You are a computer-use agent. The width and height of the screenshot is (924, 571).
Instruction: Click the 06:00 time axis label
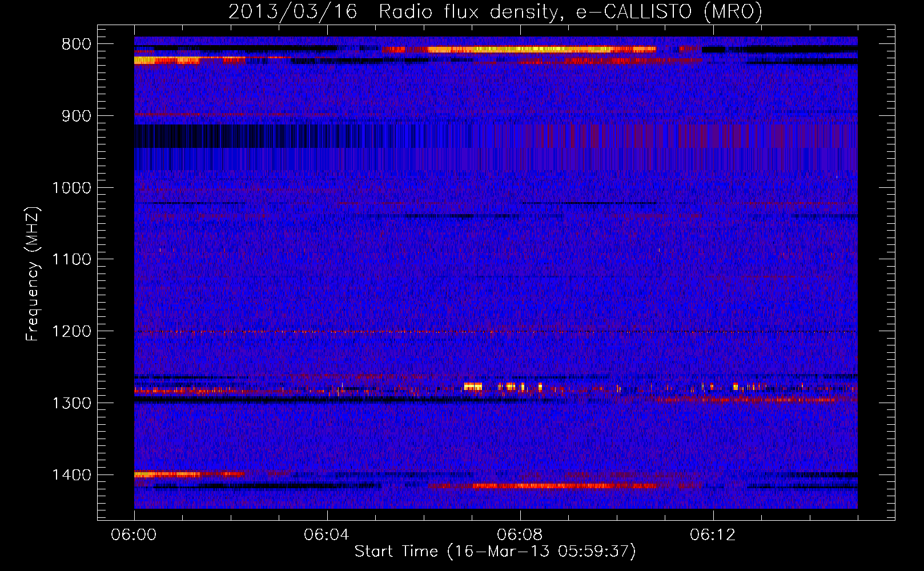pos(134,535)
